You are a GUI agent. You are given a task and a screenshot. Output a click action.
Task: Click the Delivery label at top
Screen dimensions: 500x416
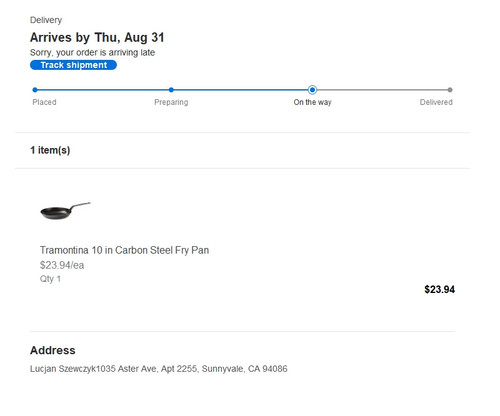pos(46,20)
